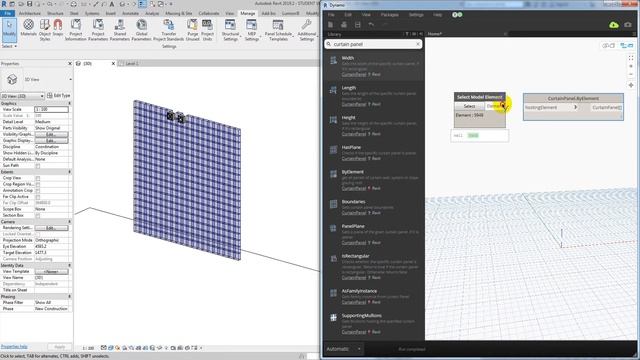Click Edit button for Visibility/Graphics

tap(51, 134)
